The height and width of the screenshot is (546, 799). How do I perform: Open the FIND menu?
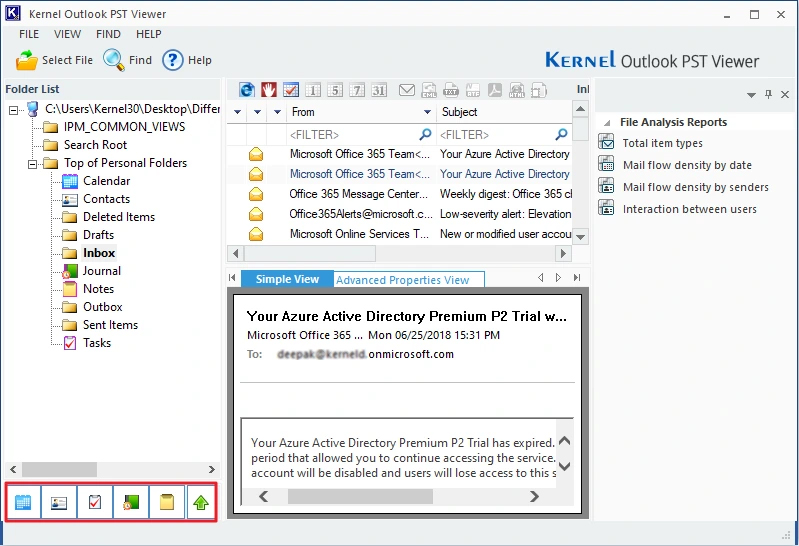pos(109,34)
